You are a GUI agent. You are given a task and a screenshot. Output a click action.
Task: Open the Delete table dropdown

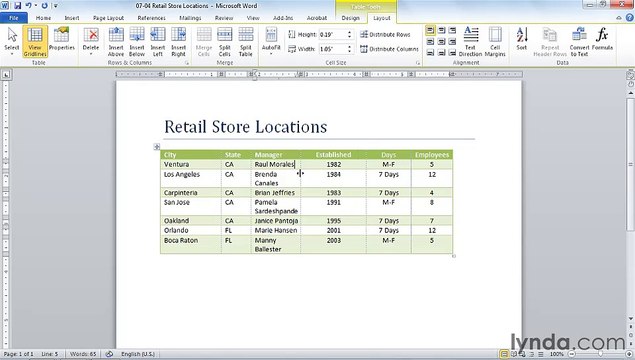click(91, 42)
